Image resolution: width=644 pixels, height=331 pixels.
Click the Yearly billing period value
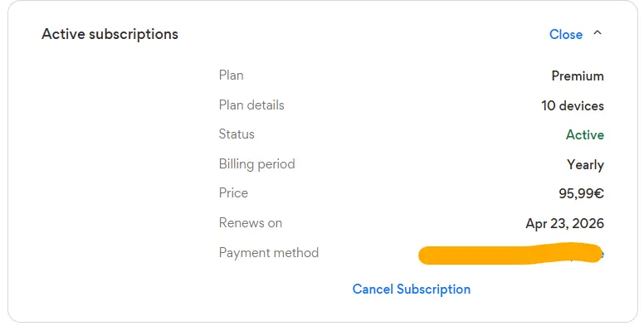coord(585,165)
